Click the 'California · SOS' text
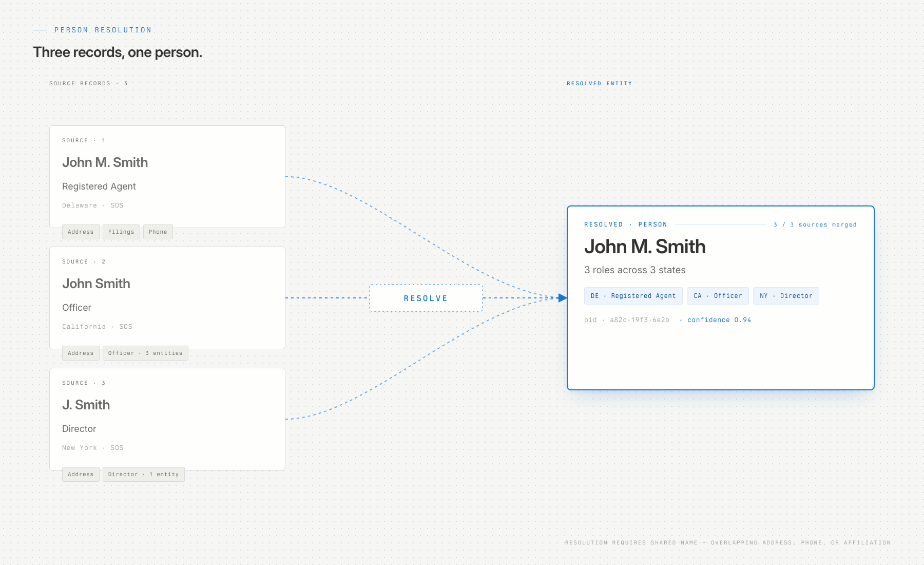This screenshot has width=924, height=565. pyautogui.click(x=97, y=327)
